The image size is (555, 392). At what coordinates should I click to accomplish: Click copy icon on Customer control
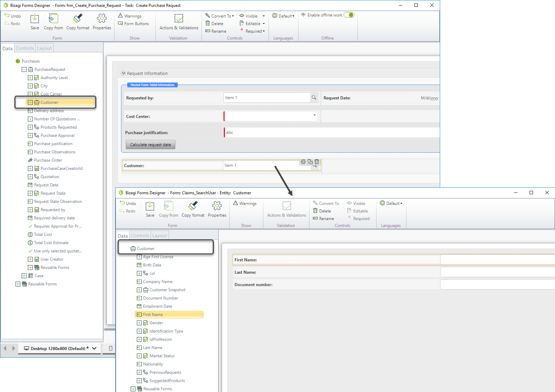point(310,162)
